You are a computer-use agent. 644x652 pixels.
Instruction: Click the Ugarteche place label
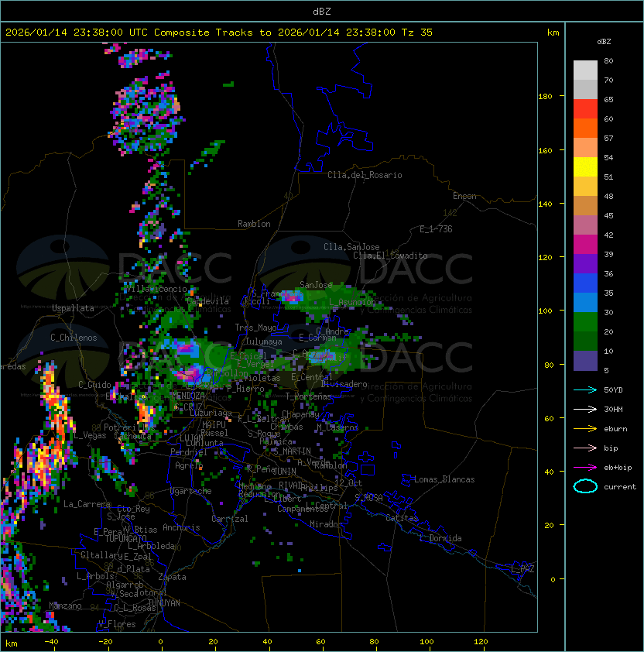click(191, 491)
